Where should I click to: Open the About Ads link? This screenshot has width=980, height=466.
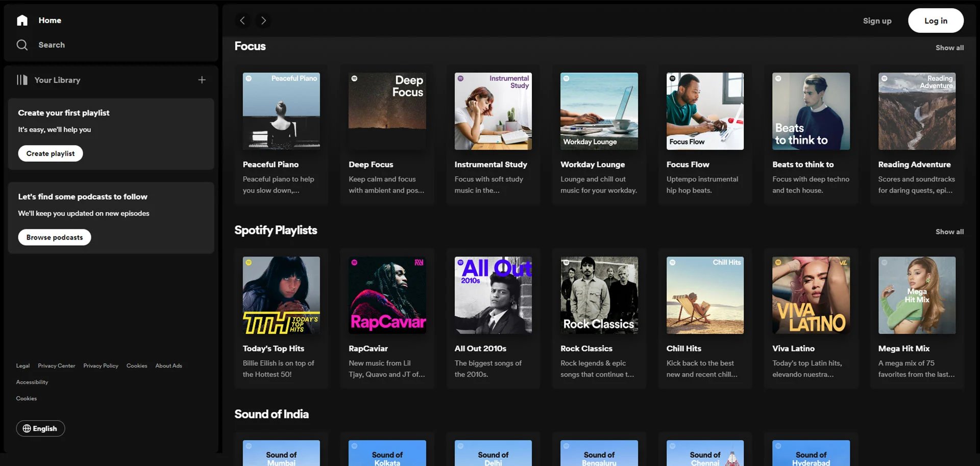[168, 366]
